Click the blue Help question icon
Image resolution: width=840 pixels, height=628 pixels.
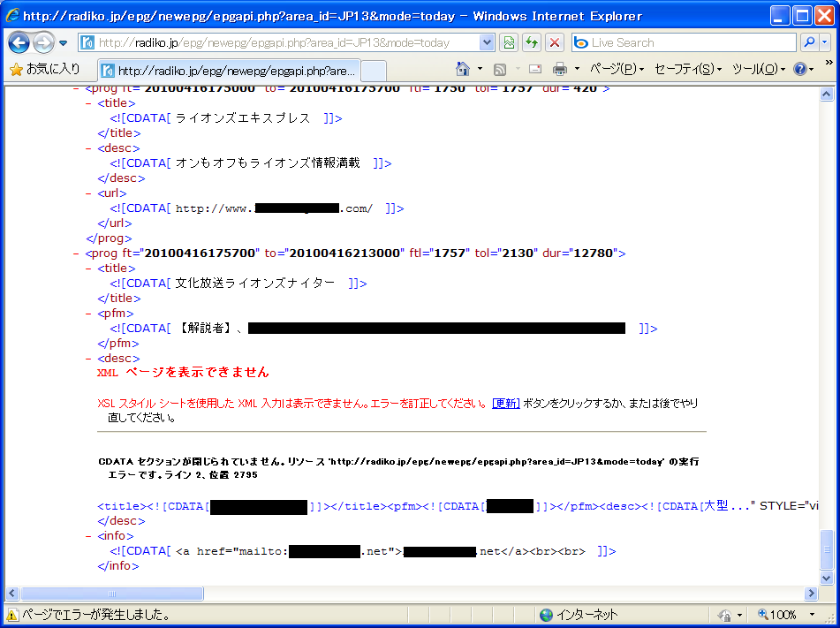coord(800,69)
